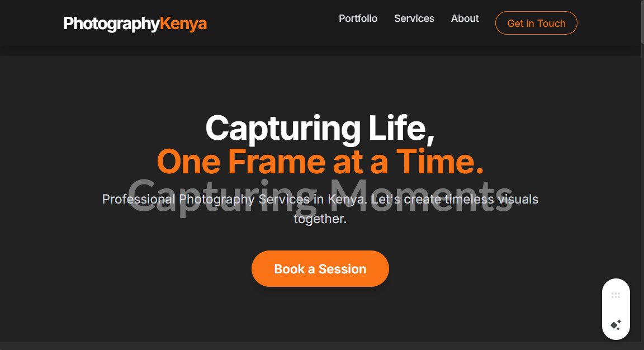
Task: Click the Get in Touch outlined button
Action: click(x=536, y=23)
